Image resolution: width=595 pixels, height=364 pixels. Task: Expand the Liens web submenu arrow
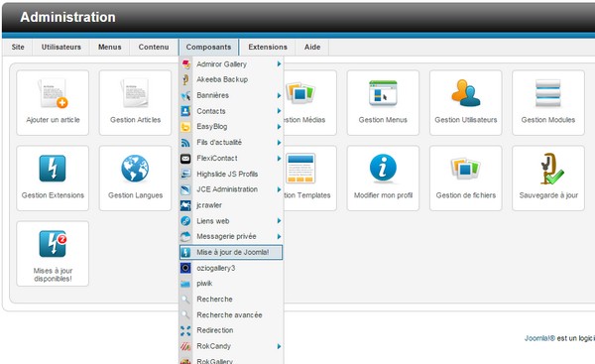coord(279,221)
